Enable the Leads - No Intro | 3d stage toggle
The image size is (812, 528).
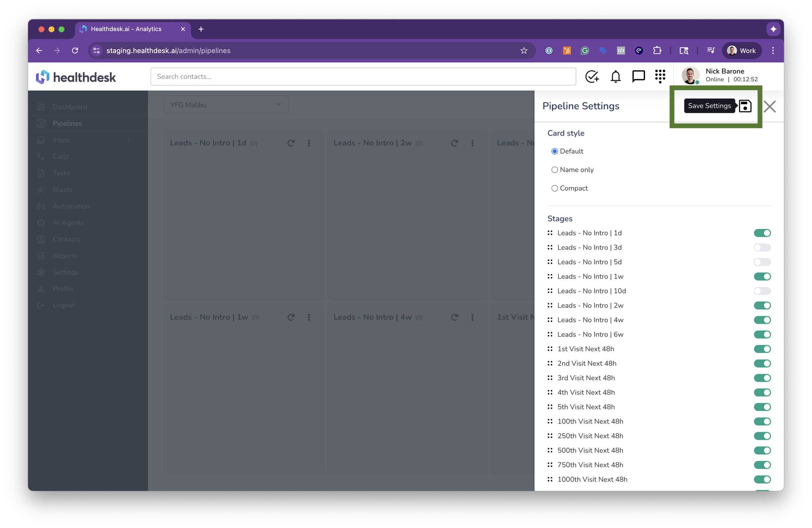tap(762, 248)
